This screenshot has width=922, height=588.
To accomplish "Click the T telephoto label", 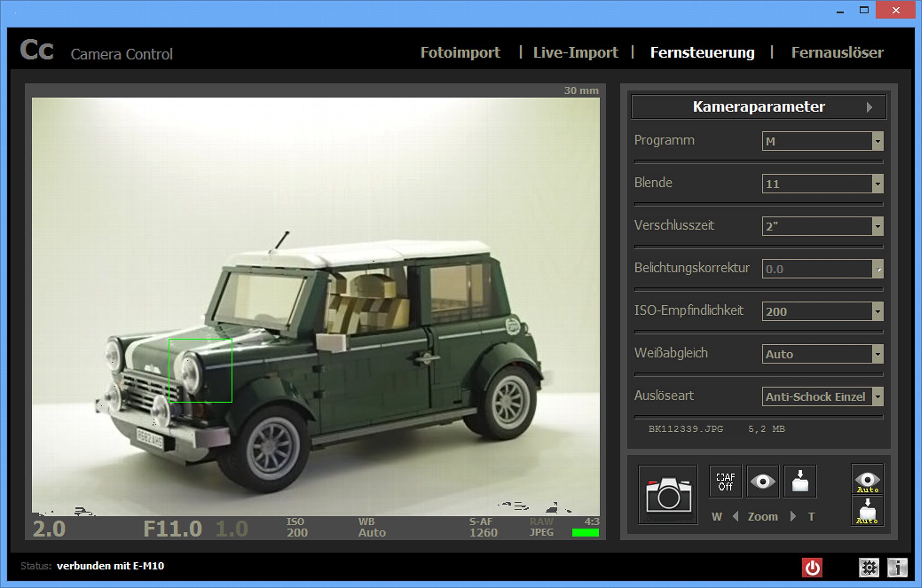I will (811, 517).
